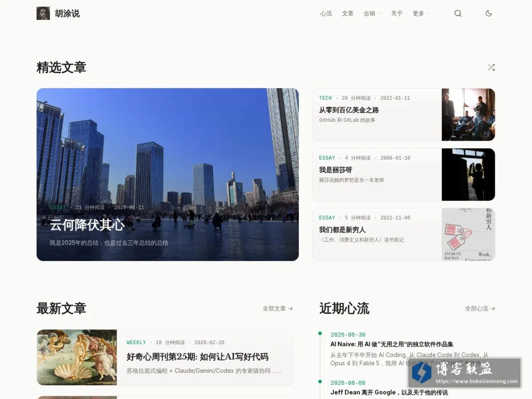
Task: Click thumbnail of 从零到百亿美金之路 card
Action: coord(468,114)
